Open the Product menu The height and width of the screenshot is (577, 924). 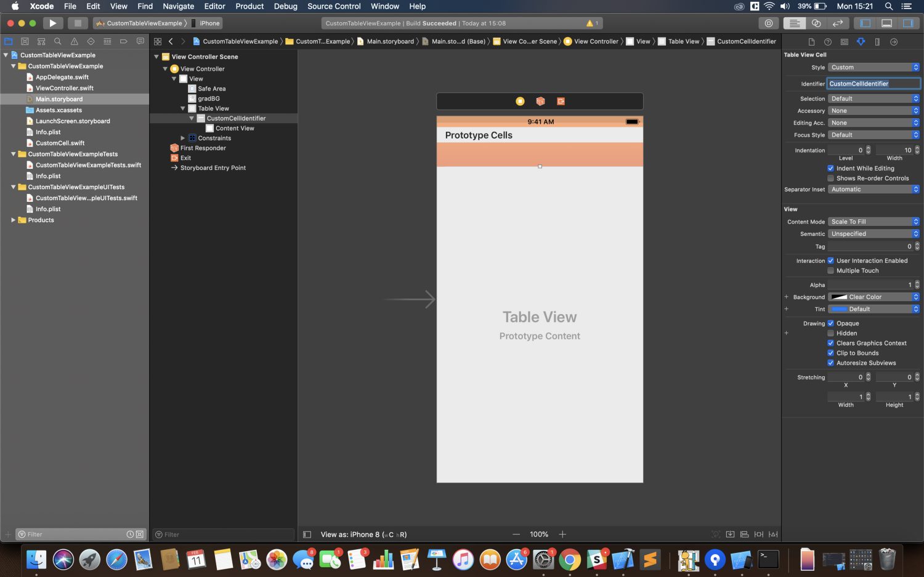(x=249, y=6)
